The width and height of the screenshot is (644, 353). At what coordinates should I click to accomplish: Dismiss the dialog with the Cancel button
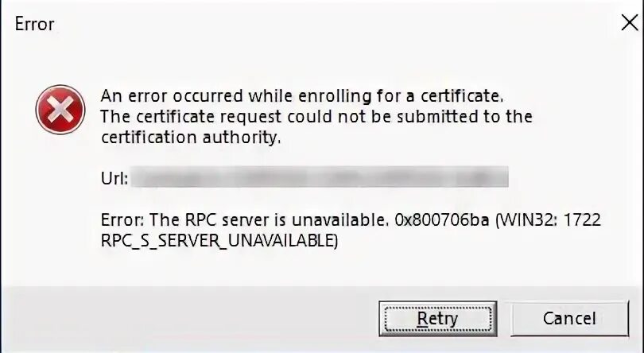569,319
